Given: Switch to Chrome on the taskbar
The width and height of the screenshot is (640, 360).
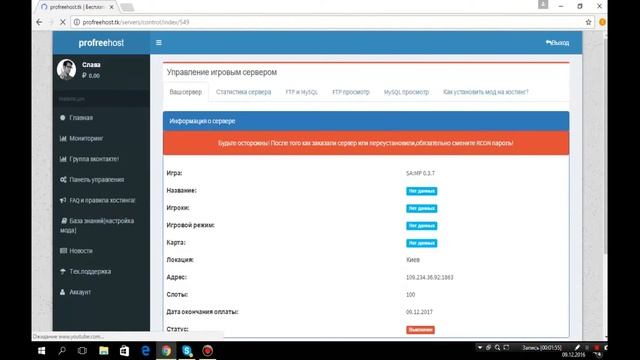Looking at the screenshot, I should 166,351.
